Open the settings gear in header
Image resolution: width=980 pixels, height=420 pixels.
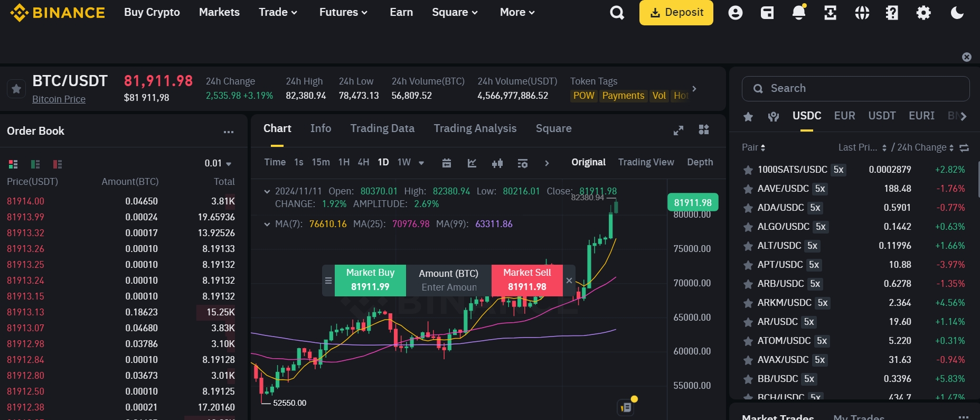924,13
